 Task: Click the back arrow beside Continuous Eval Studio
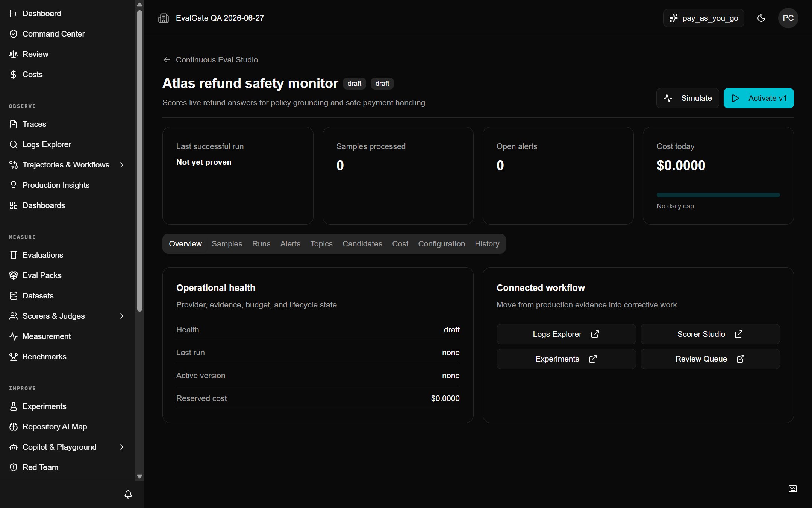pos(167,60)
